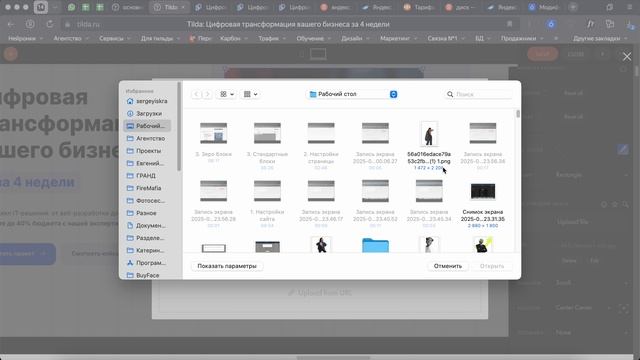Select Рабочий стол in the sidebar
The image size is (640, 360).
click(x=147, y=126)
